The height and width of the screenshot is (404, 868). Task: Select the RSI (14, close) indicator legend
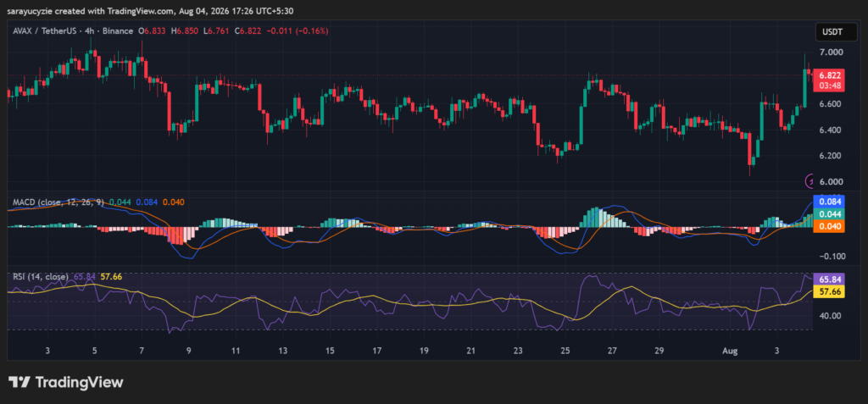(x=41, y=276)
